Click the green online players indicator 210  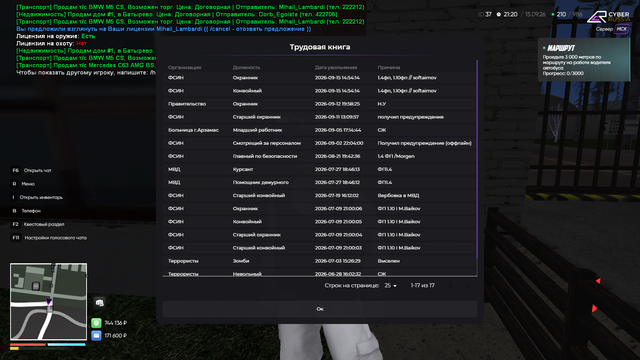tap(559, 14)
